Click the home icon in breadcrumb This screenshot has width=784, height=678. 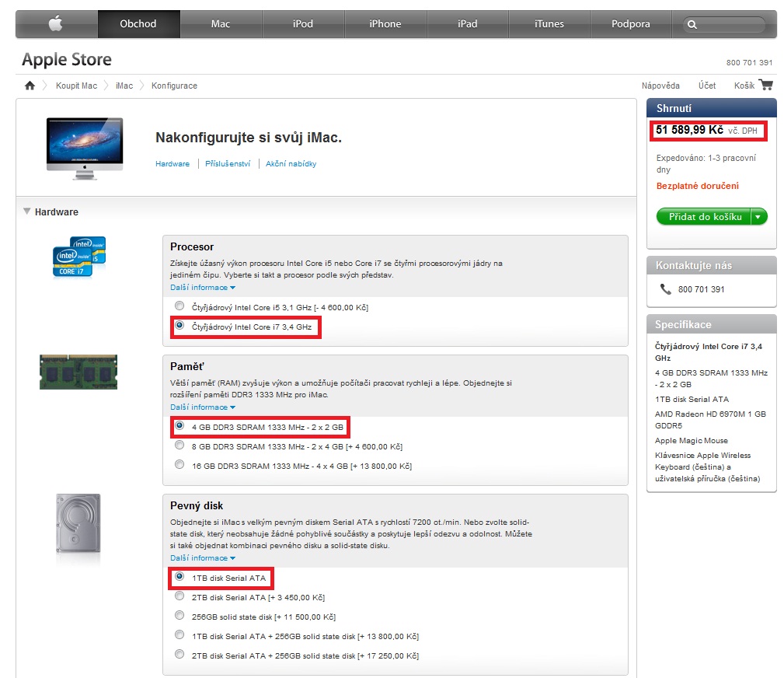[30, 86]
